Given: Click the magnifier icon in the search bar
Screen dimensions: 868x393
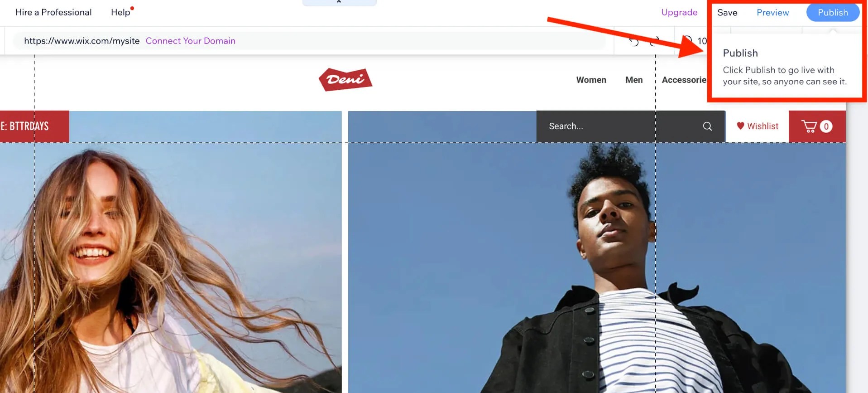Looking at the screenshot, I should tap(707, 126).
